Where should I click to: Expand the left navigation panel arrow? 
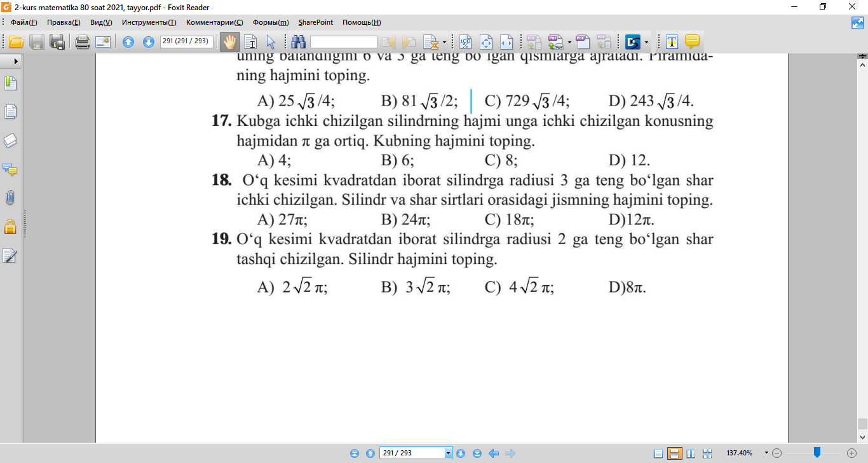15,61
